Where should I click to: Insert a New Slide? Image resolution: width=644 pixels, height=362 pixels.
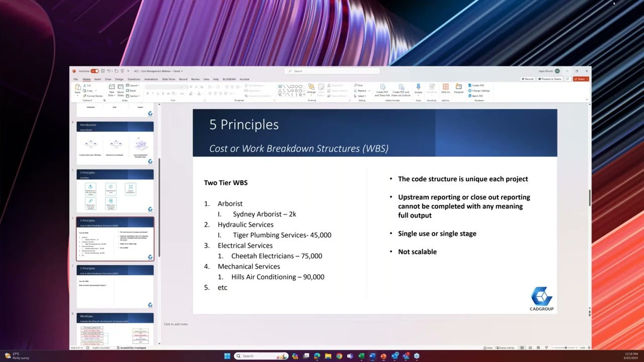point(112,89)
